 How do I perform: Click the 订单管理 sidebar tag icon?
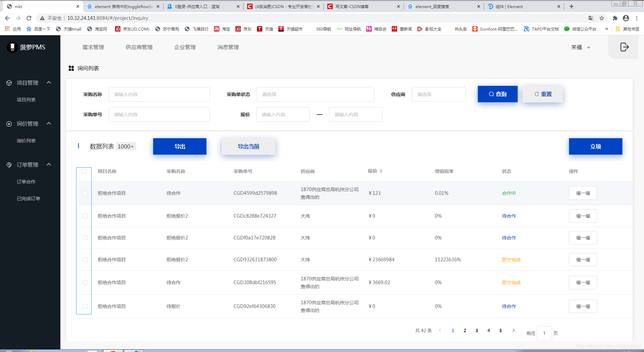[9, 165]
